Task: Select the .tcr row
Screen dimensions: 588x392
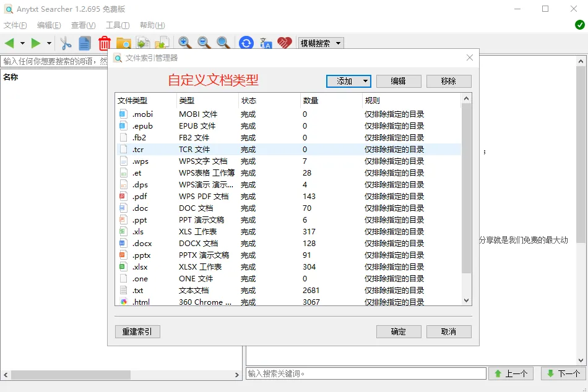Action: [288, 149]
